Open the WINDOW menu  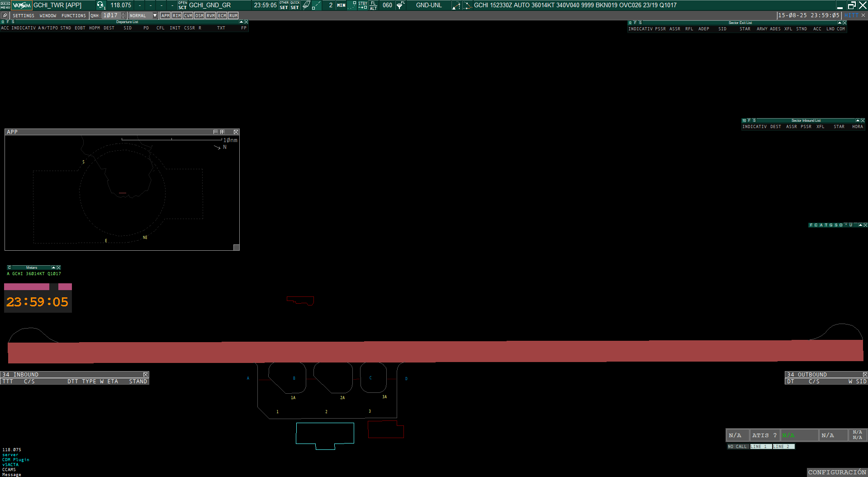[48, 15]
